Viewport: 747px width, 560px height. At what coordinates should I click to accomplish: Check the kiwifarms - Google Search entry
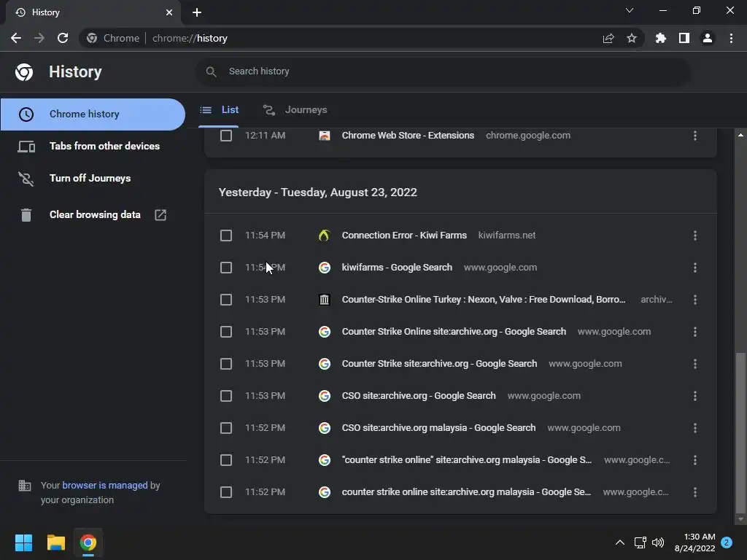(x=226, y=268)
